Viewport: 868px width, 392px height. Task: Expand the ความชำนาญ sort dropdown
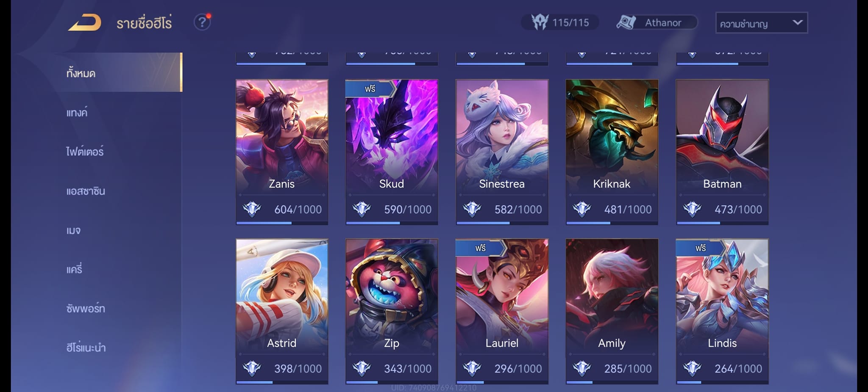[761, 23]
